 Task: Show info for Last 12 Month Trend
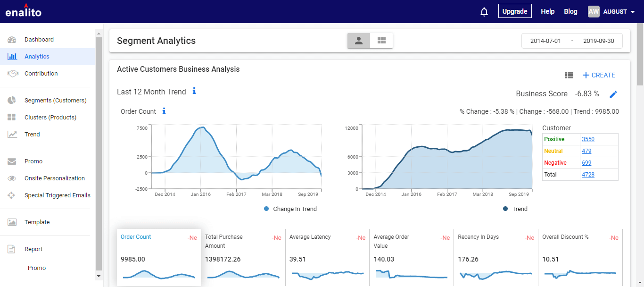click(194, 91)
